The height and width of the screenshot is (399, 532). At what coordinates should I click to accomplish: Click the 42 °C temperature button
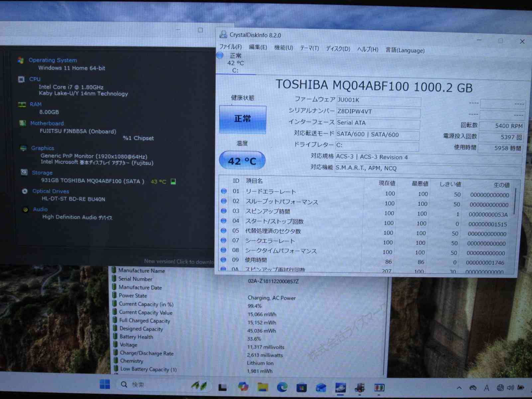click(x=242, y=161)
